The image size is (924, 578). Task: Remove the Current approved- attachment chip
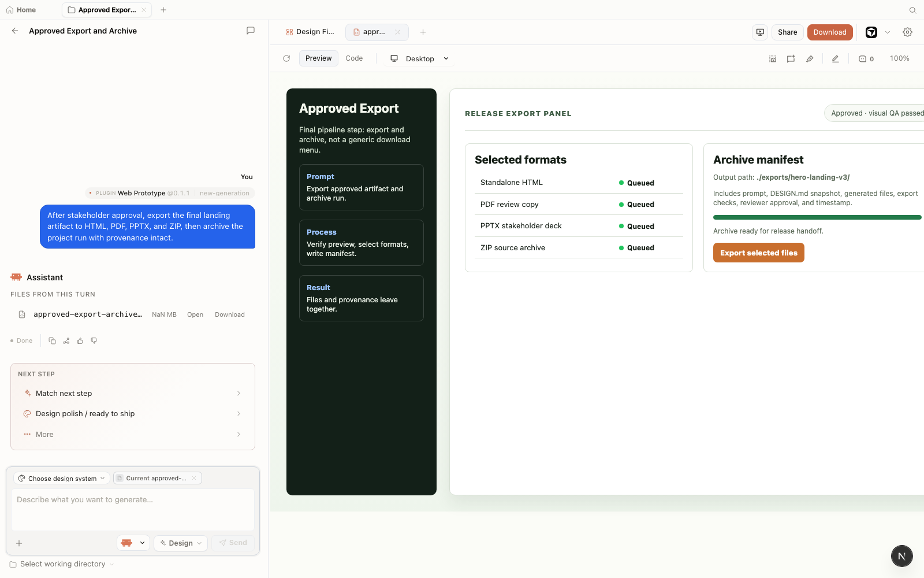click(x=194, y=478)
